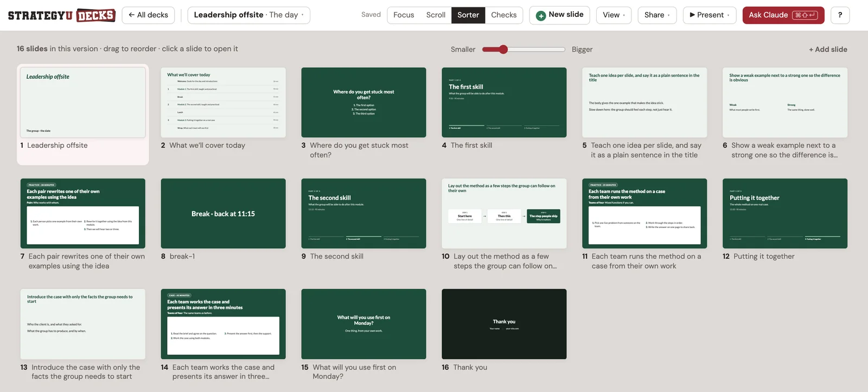The height and width of the screenshot is (392, 868).
Task: Click the caption 'Each pair rewrites one of their own'
Action: click(87, 261)
